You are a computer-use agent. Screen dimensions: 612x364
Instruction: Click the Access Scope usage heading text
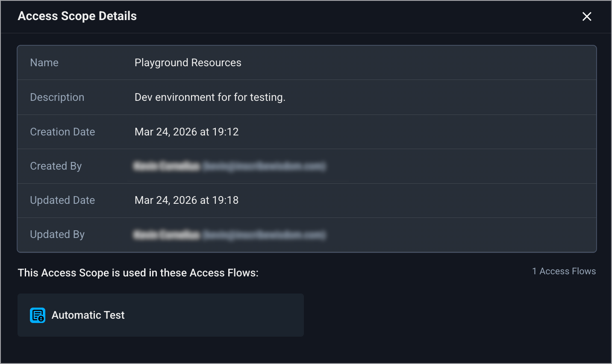pos(138,273)
